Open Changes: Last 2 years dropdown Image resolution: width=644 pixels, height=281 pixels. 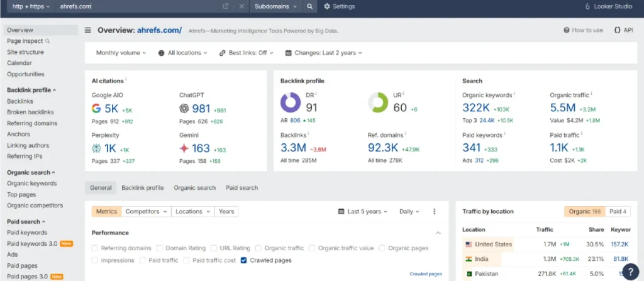324,53
